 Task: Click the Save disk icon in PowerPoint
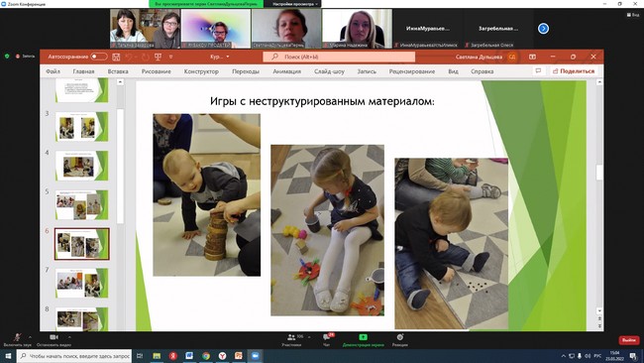(x=116, y=57)
